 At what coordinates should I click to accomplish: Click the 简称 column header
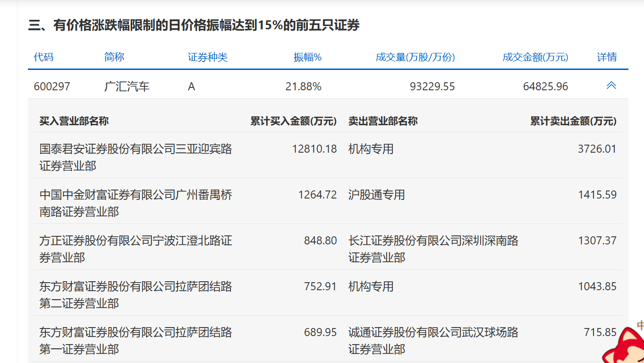click(113, 57)
